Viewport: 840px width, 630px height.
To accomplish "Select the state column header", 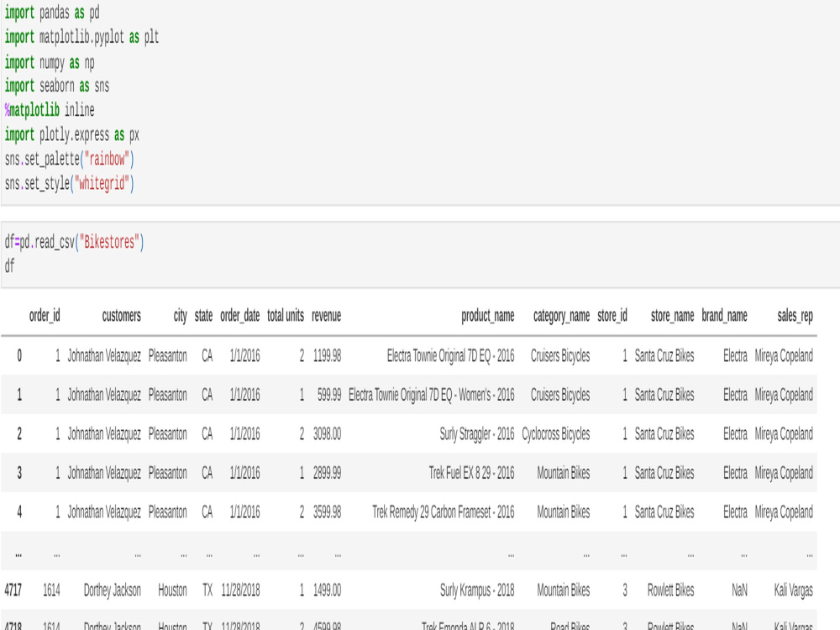I will click(x=203, y=316).
